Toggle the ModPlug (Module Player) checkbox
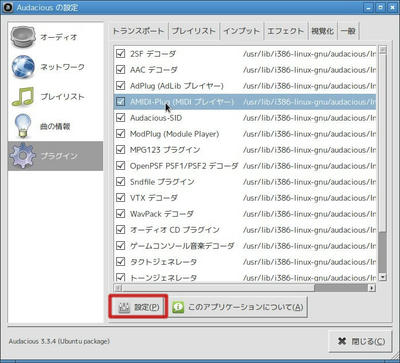 [x=120, y=134]
